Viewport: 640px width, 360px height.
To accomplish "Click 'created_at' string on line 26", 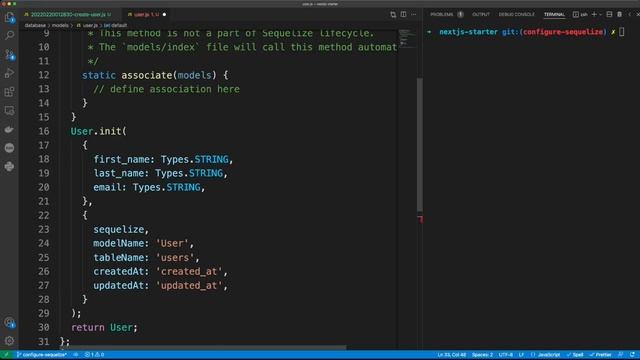I will click(x=189, y=271).
